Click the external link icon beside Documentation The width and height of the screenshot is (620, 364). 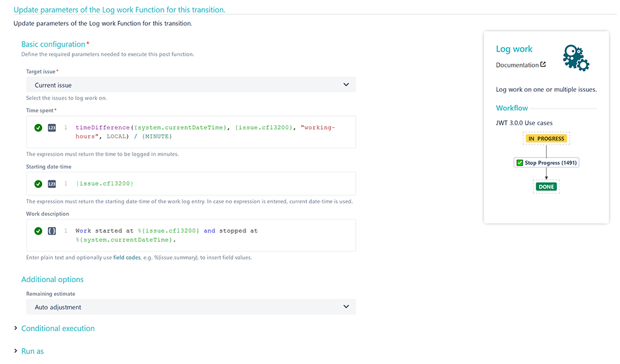543,64
